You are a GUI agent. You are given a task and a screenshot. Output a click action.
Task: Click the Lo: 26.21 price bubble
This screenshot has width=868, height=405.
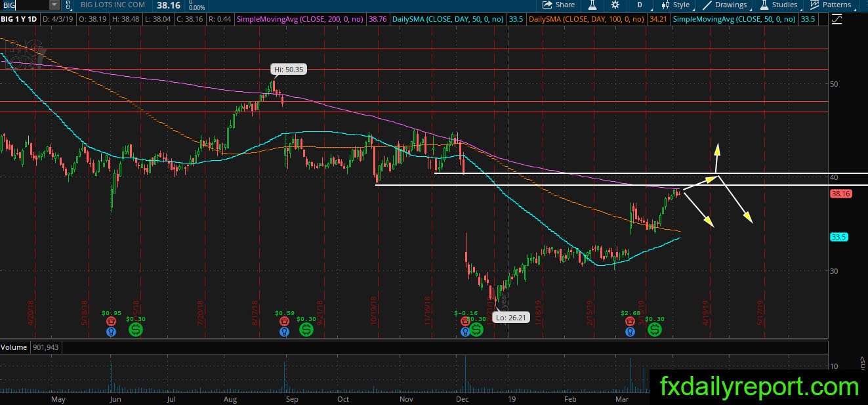click(510, 318)
